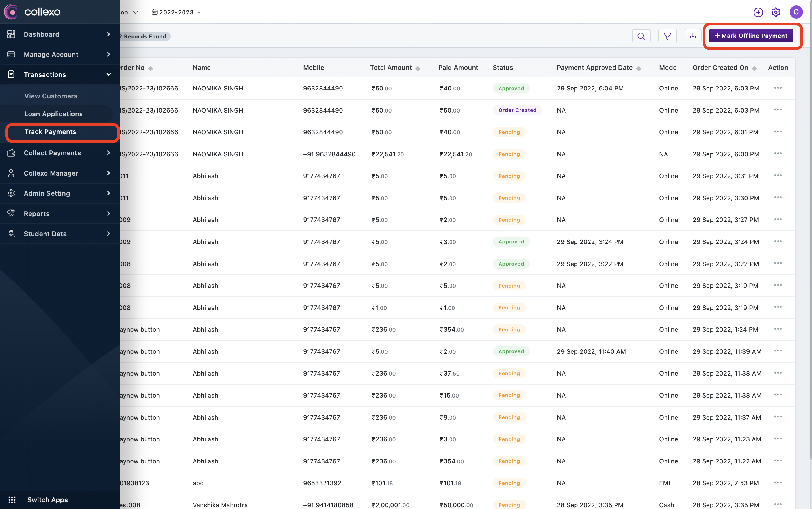
Task: Open the user avatar G profile
Action: tap(796, 12)
